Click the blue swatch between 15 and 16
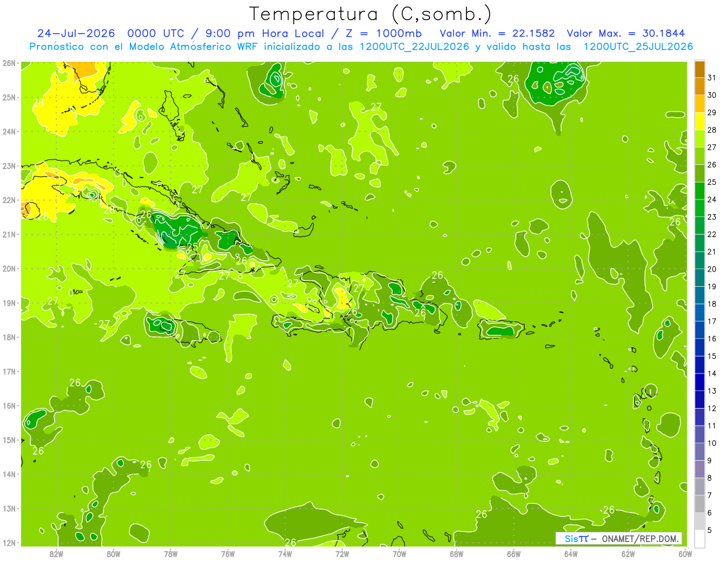728x562 pixels. pyautogui.click(x=699, y=347)
